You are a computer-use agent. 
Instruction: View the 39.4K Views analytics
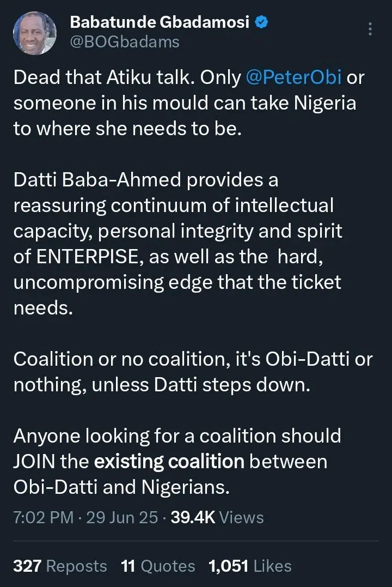(217, 517)
